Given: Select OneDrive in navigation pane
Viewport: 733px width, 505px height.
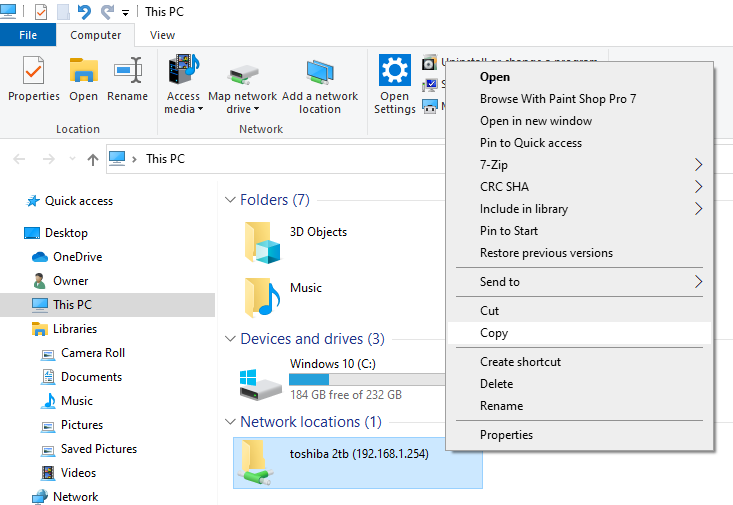Looking at the screenshot, I should point(78,257).
